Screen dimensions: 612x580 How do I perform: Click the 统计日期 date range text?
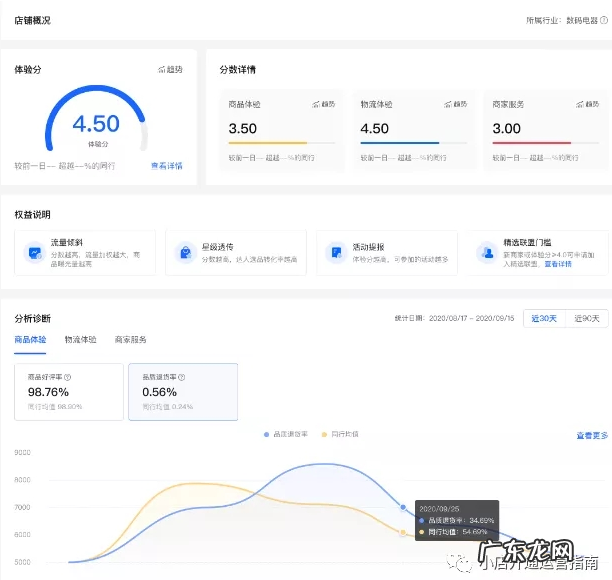[454, 318]
